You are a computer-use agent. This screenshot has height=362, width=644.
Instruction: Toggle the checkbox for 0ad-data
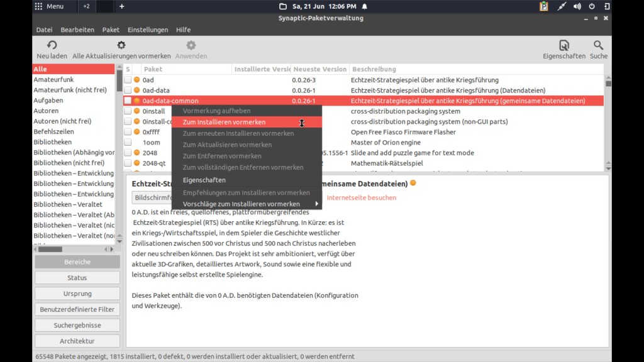click(128, 90)
